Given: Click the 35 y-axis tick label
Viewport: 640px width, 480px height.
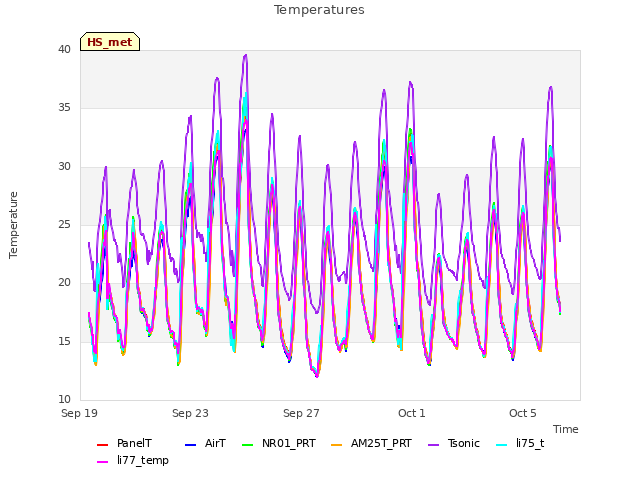Looking at the screenshot, I should coord(64,108).
